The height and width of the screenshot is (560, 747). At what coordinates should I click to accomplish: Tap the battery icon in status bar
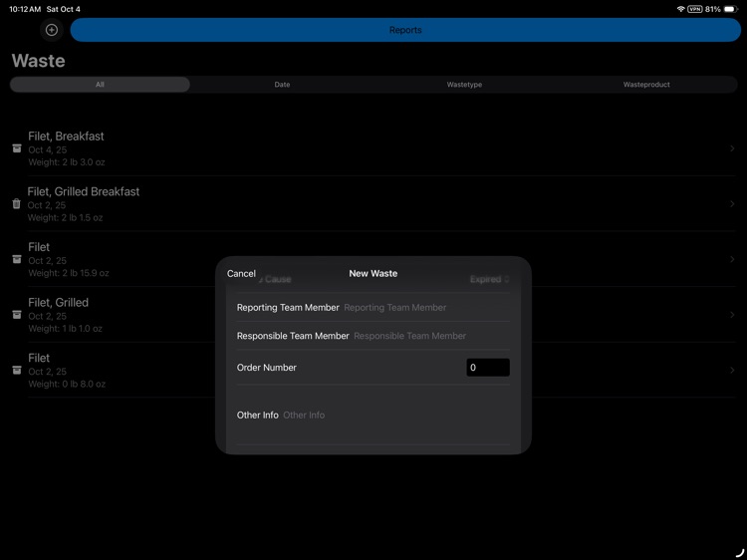tap(731, 9)
